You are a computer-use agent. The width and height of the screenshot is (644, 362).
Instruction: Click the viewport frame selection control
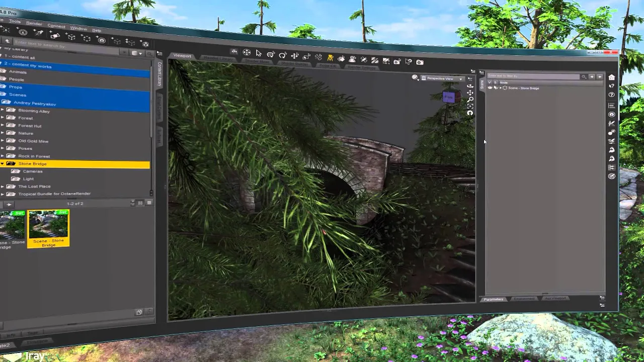tap(470, 106)
